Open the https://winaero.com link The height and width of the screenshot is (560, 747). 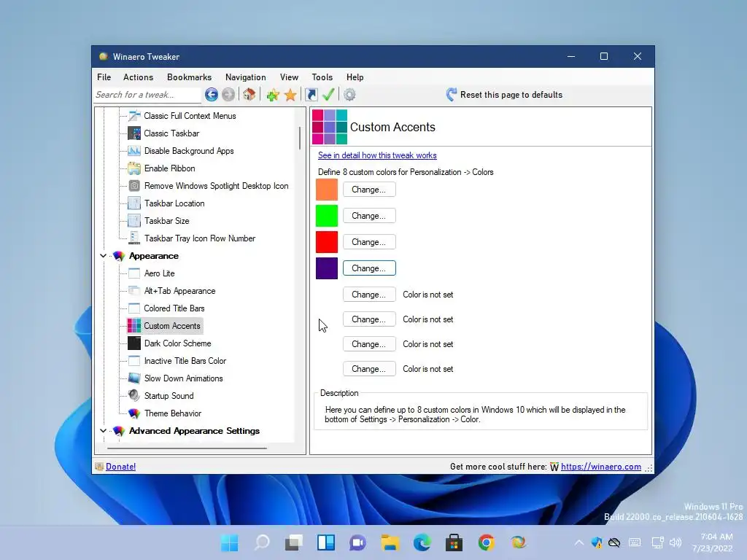[x=601, y=467]
